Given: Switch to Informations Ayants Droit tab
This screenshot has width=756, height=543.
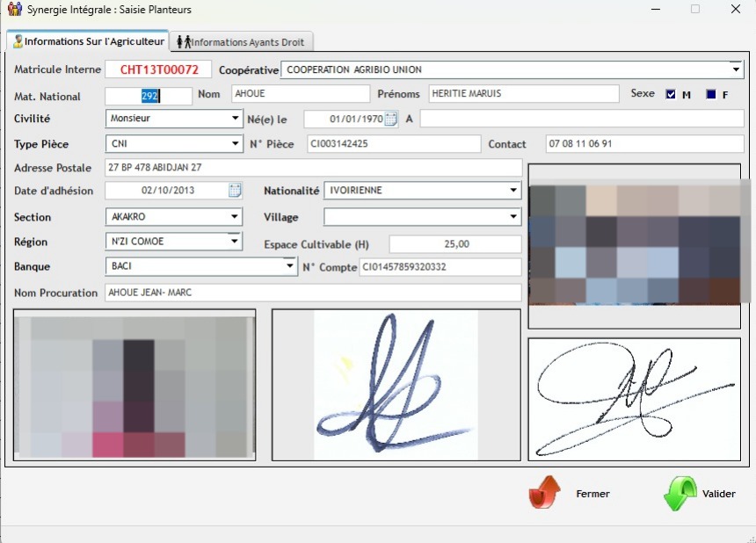Looking at the screenshot, I should (x=242, y=41).
